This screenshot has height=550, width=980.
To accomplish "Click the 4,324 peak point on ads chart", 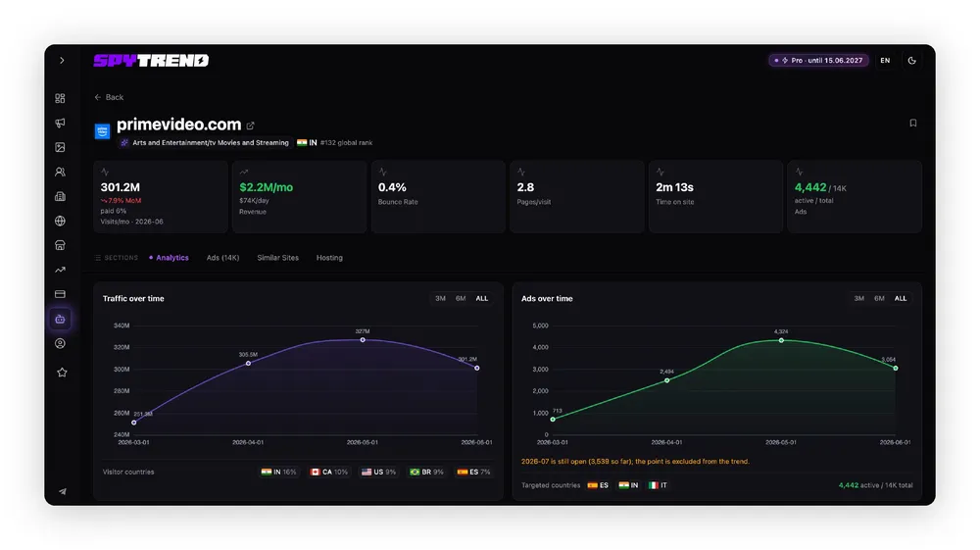I will 781,340.
